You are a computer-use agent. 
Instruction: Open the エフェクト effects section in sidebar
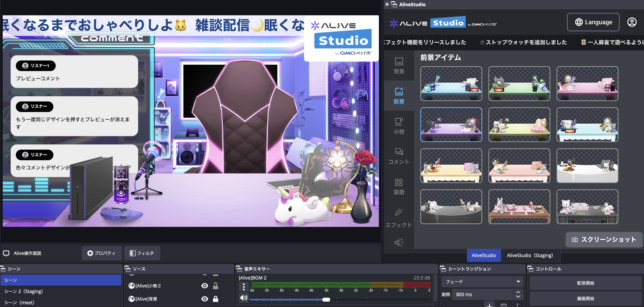click(x=399, y=218)
